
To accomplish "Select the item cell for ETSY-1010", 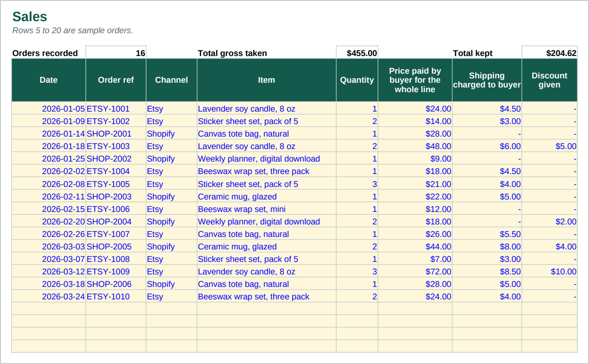I will [x=267, y=296].
